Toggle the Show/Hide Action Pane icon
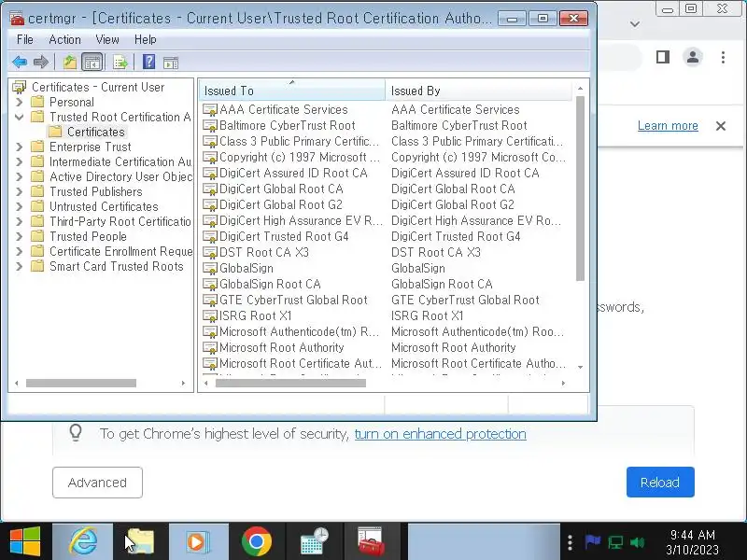Image resolution: width=747 pixels, height=560 pixels. (x=171, y=63)
